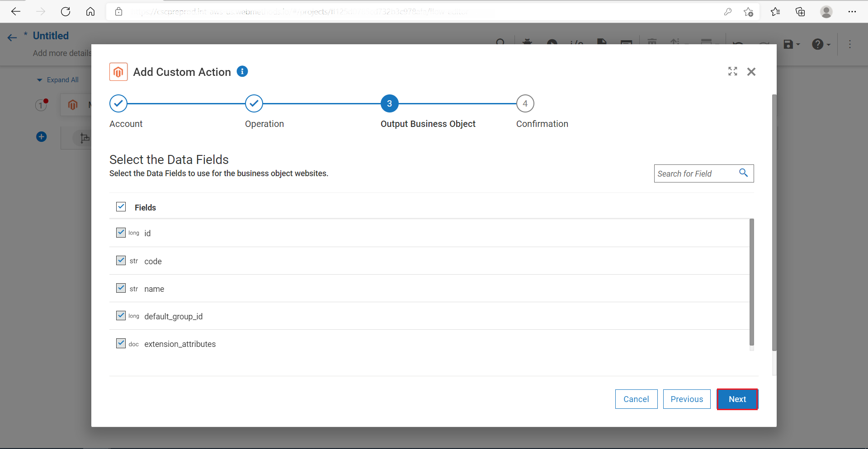Click the Previous button

(687, 399)
